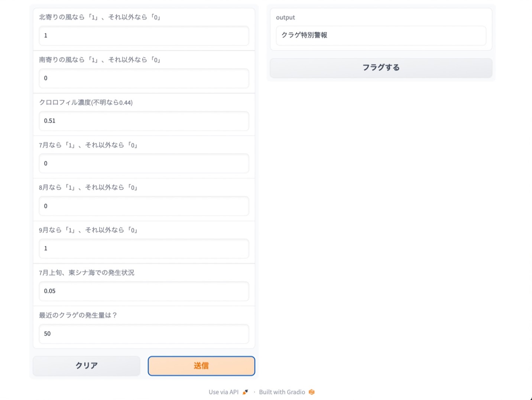The height and width of the screenshot is (400, 532).
Task: Click the south wind input showing 0
Action: (144, 78)
